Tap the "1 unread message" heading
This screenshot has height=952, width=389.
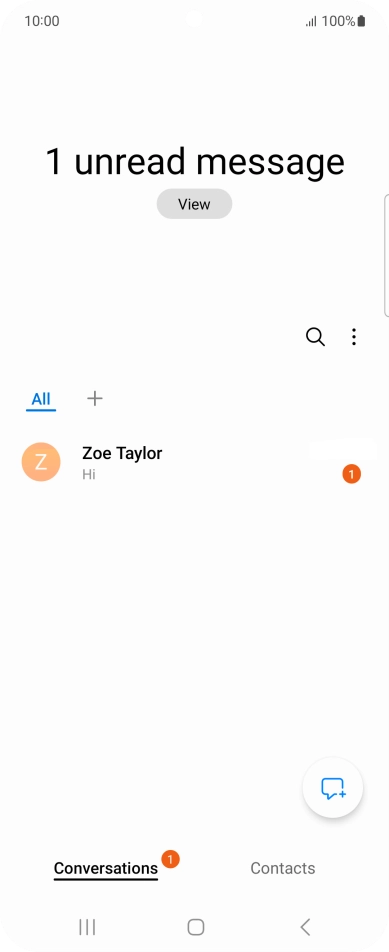coord(195,162)
